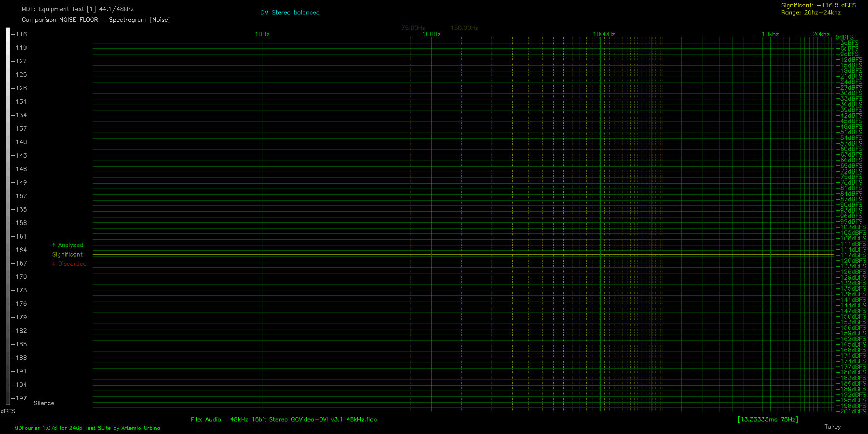The height and width of the screenshot is (434, 868).
Task: Select the '20khz' frequency axis label
Action: (821, 34)
